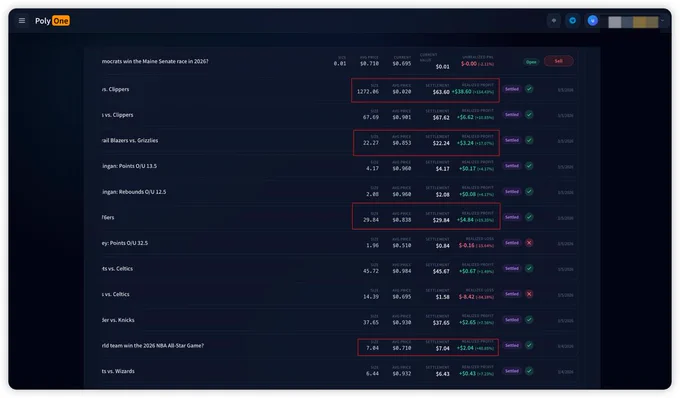The height and width of the screenshot is (398, 680).
Task: Click the light-blue circular header icon
Action: (x=572, y=20)
